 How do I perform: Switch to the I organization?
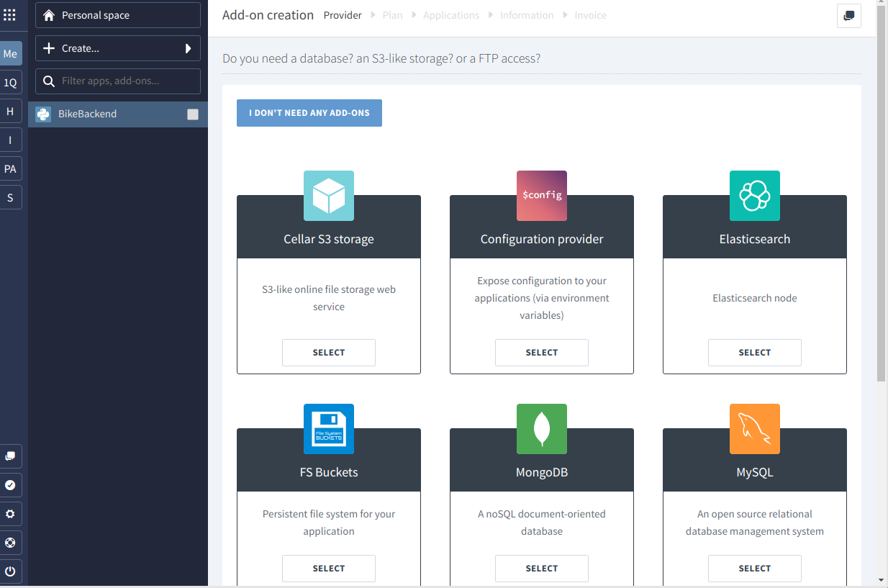[x=10, y=140]
